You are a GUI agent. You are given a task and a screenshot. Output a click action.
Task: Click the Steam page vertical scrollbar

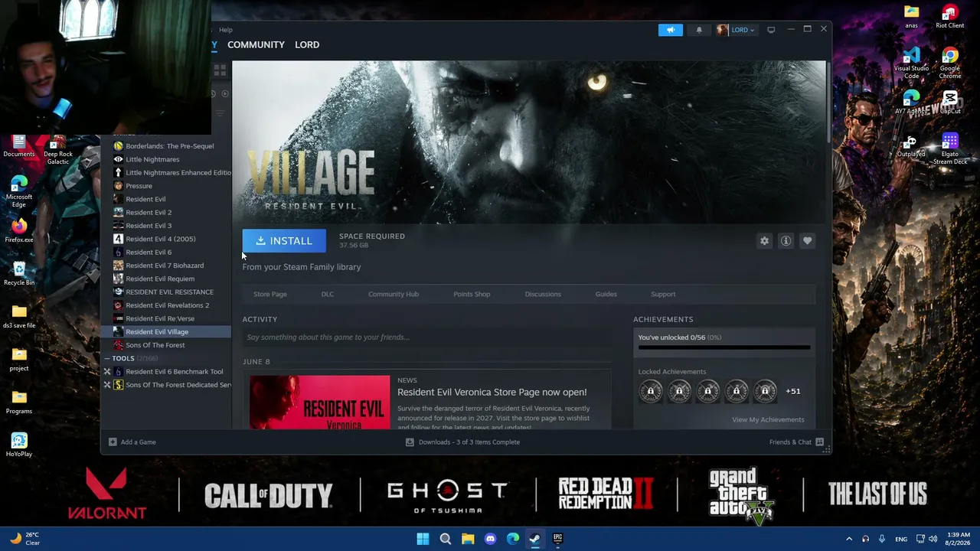[828, 103]
